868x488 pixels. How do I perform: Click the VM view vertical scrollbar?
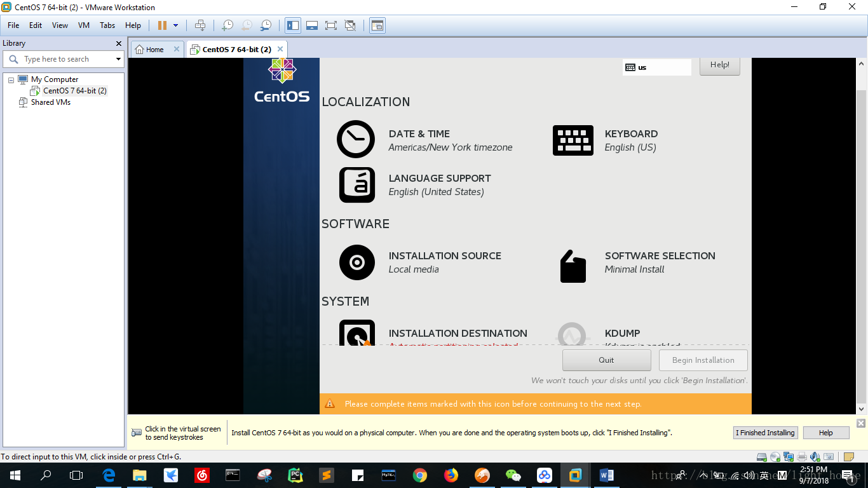pos(862,248)
